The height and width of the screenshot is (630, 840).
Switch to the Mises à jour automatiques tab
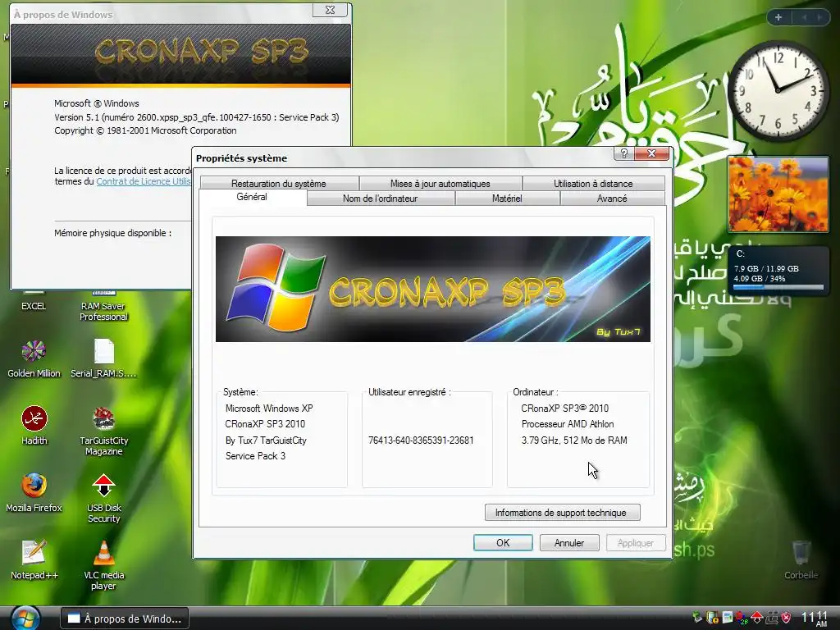(441, 184)
